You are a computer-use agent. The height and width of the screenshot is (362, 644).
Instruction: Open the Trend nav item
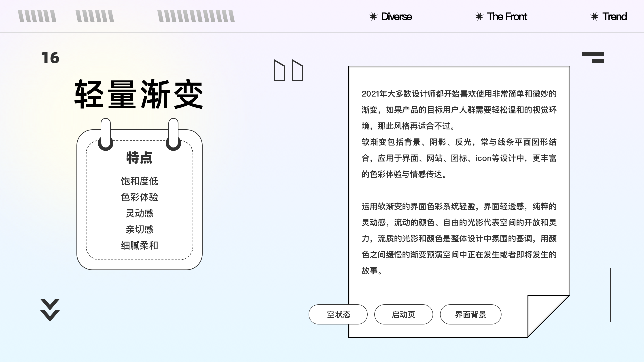pos(614,17)
